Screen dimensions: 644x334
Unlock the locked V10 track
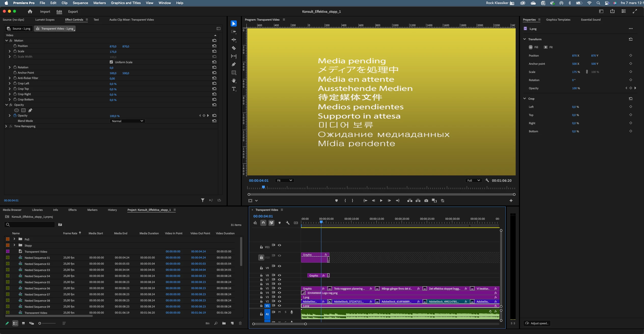tap(261, 258)
